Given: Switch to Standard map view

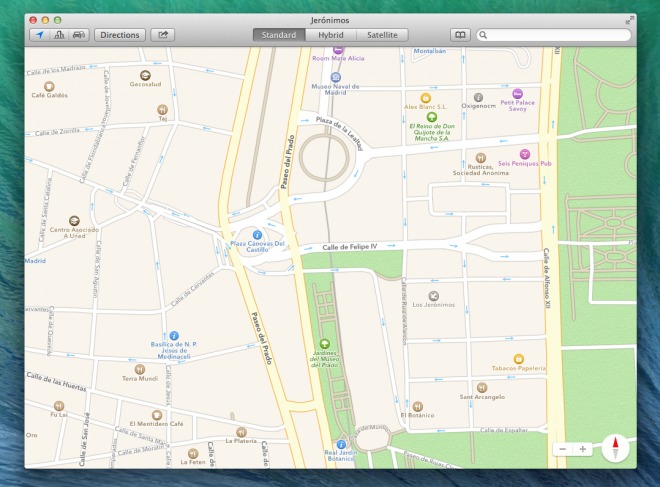Looking at the screenshot, I should coord(279,35).
